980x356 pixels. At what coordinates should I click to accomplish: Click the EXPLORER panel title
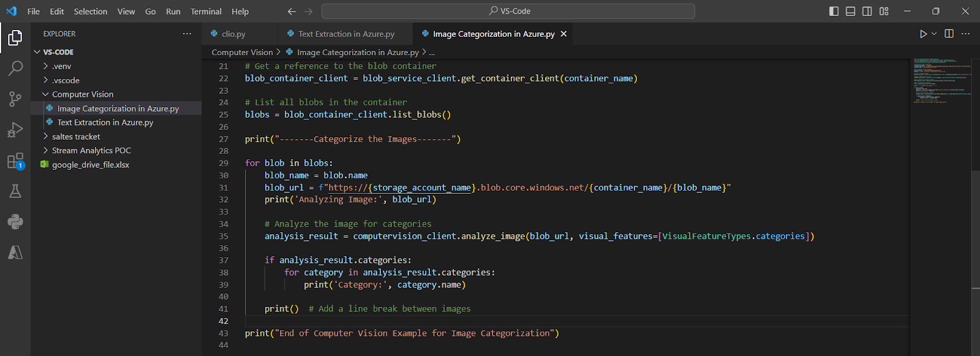[x=59, y=34]
